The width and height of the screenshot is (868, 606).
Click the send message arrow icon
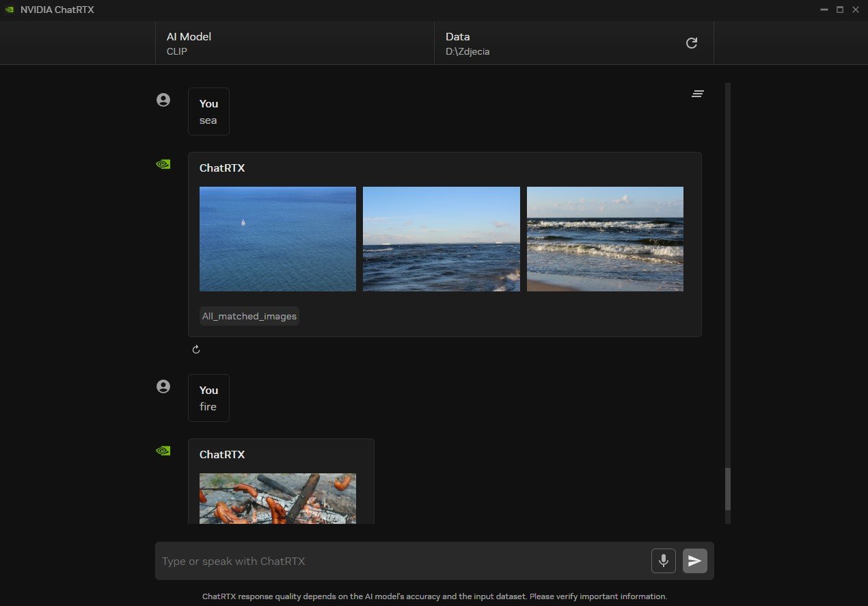tap(694, 561)
